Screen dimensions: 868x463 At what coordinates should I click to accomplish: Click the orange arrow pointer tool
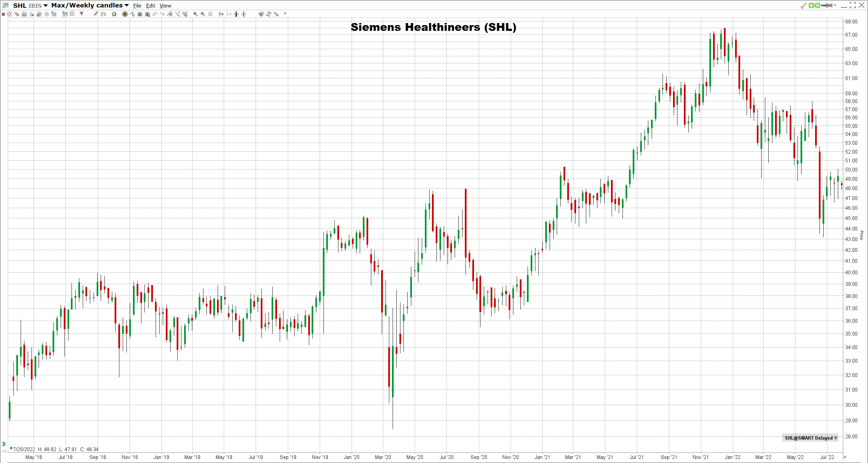pos(17,14)
